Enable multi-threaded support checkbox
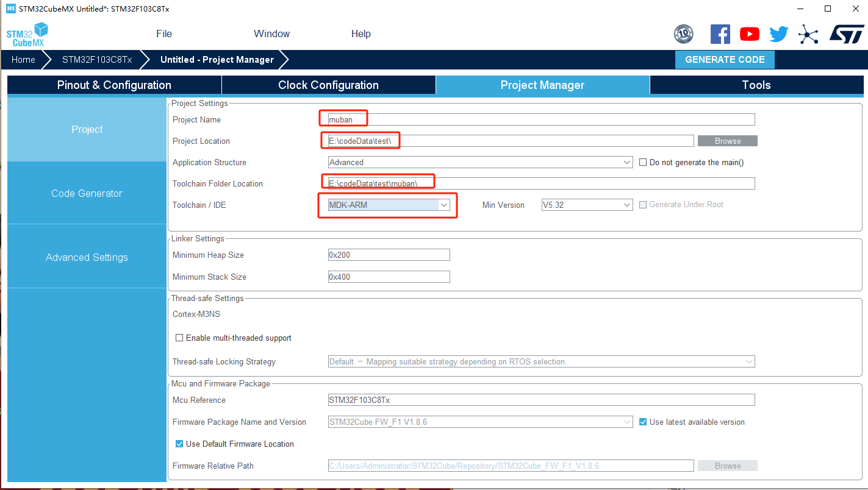The image size is (868, 490). 179,338
